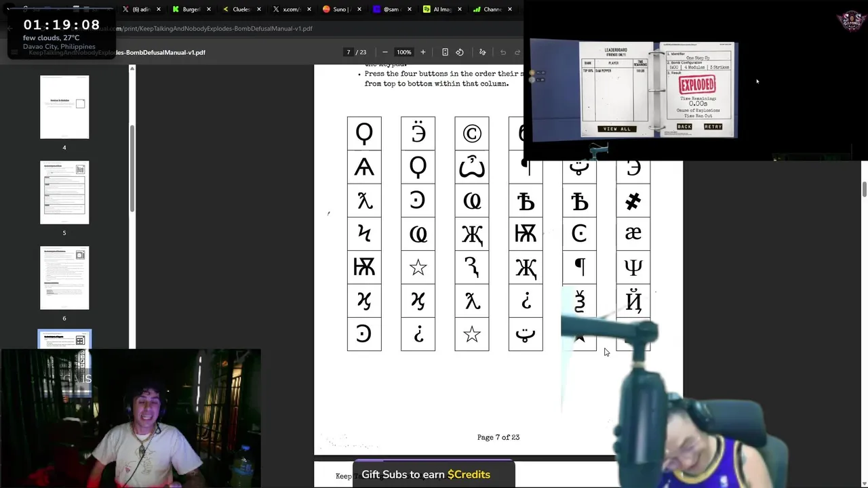
Task: Rotate the PDF document counterclockwise
Action: [460, 52]
